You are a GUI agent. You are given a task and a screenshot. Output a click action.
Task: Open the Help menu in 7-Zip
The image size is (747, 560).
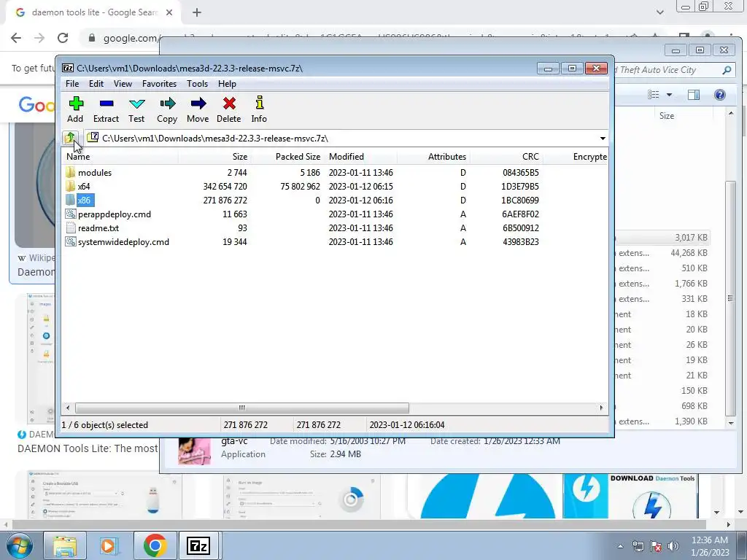pyautogui.click(x=228, y=84)
